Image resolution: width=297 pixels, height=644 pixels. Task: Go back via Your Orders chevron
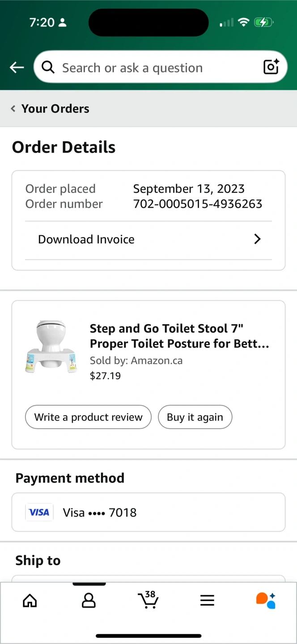(x=13, y=109)
